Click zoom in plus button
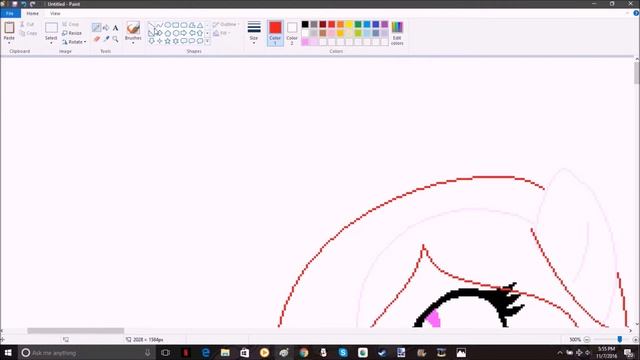The height and width of the screenshot is (360, 640). pos(635,340)
